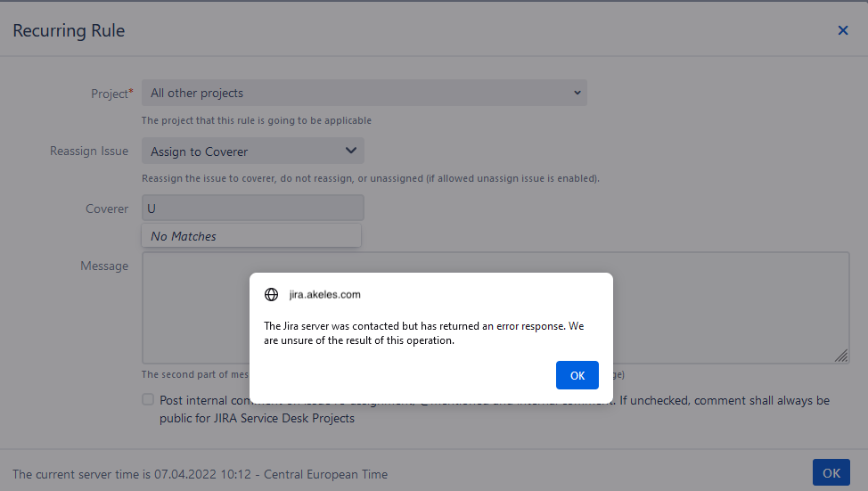The height and width of the screenshot is (491, 868).
Task: Close the Recurring Rule dialog with X
Action: [842, 30]
